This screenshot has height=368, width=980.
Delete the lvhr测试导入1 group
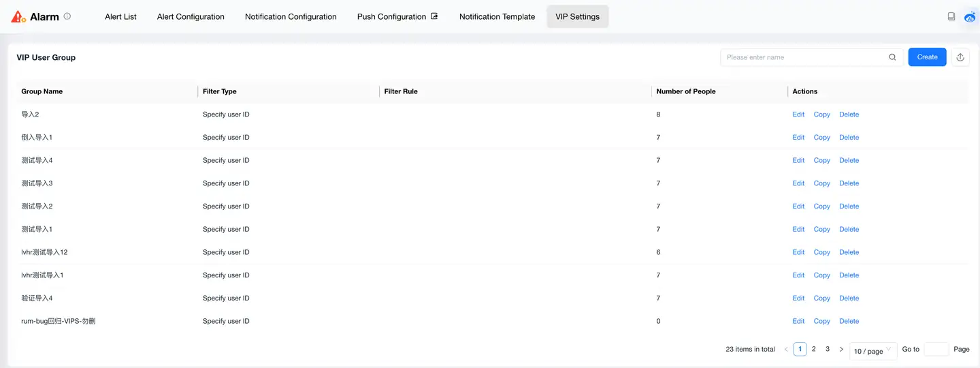849,275
